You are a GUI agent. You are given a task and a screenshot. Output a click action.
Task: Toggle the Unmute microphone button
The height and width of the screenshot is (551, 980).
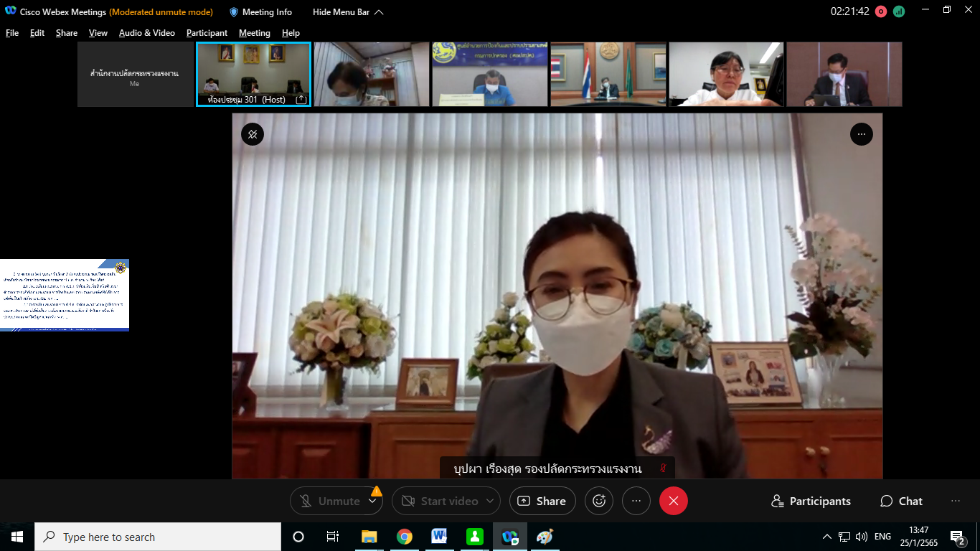(330, 501)
